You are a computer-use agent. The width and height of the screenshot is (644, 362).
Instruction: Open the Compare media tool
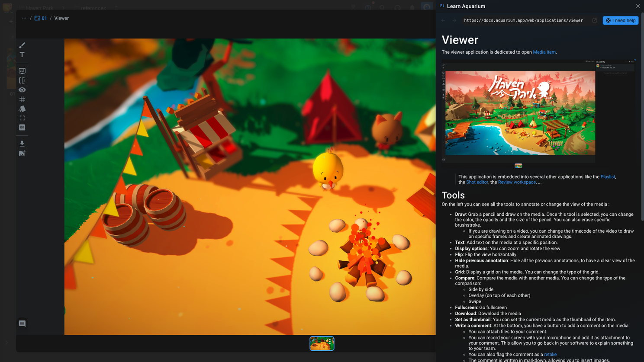tap(22, 109)
